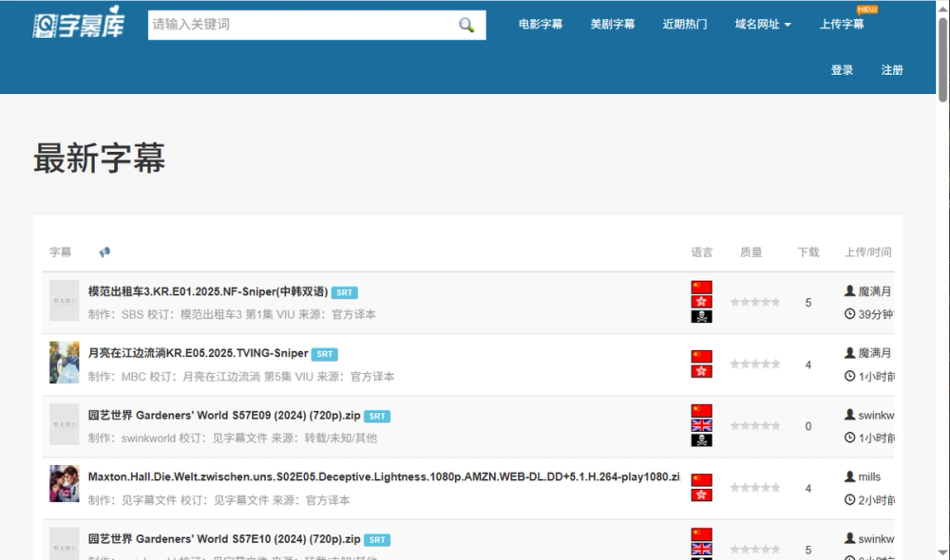Screen dimensions: 950x560
Task: Click the megaphone announcement icon in table header
Action: pyautogui.click(x=104, y=252)
